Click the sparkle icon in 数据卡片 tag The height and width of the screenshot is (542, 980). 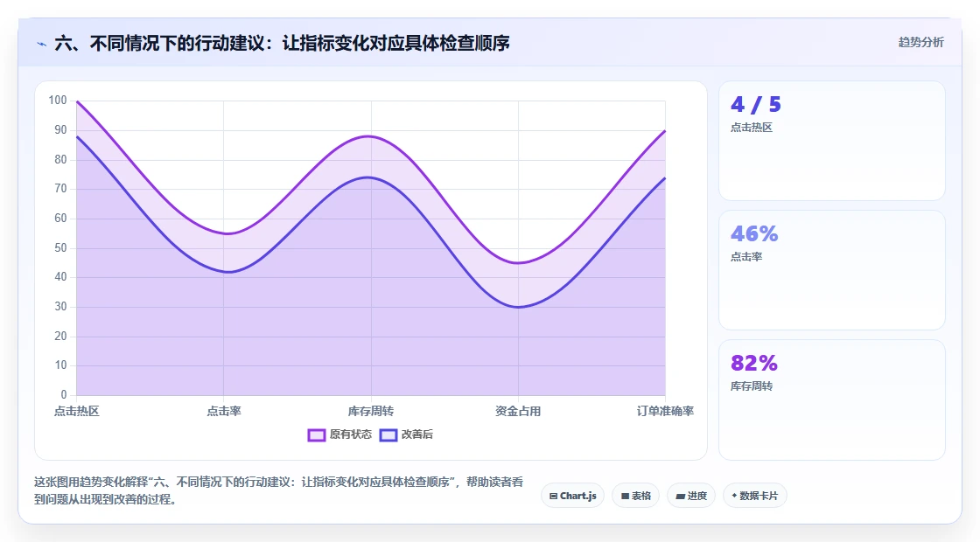tap(734, 496)
